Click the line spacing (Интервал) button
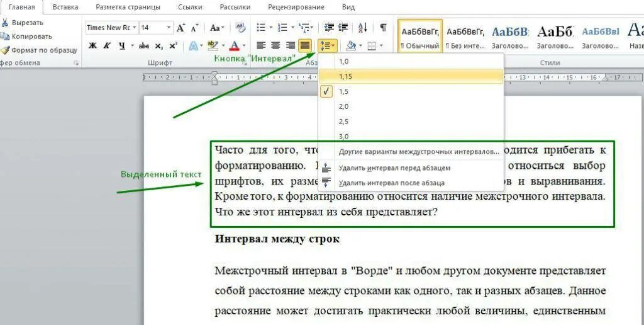This screenshot has height=325, width=644. coord(327,46)
